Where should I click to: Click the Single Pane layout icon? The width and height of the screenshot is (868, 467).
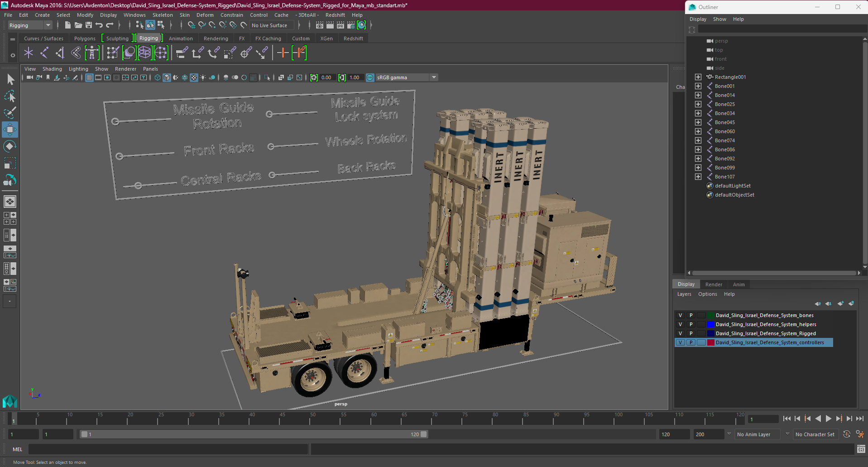click(x=10, y=202)
